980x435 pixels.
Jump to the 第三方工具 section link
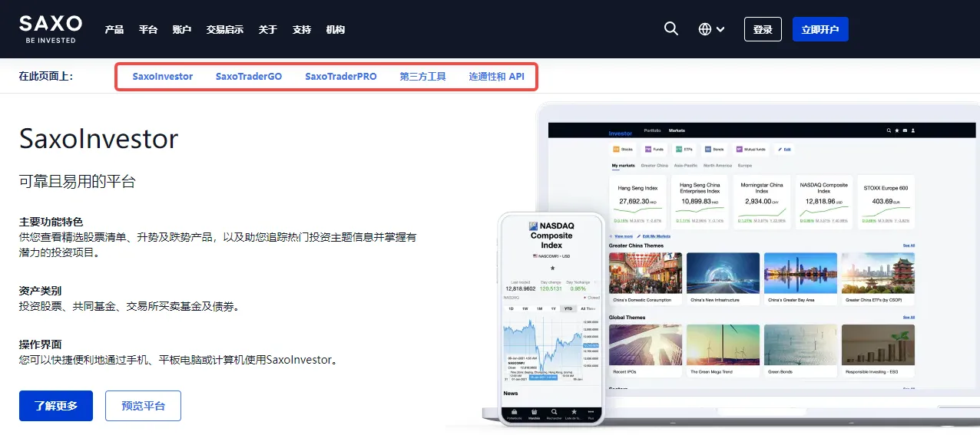click(423, 77)
